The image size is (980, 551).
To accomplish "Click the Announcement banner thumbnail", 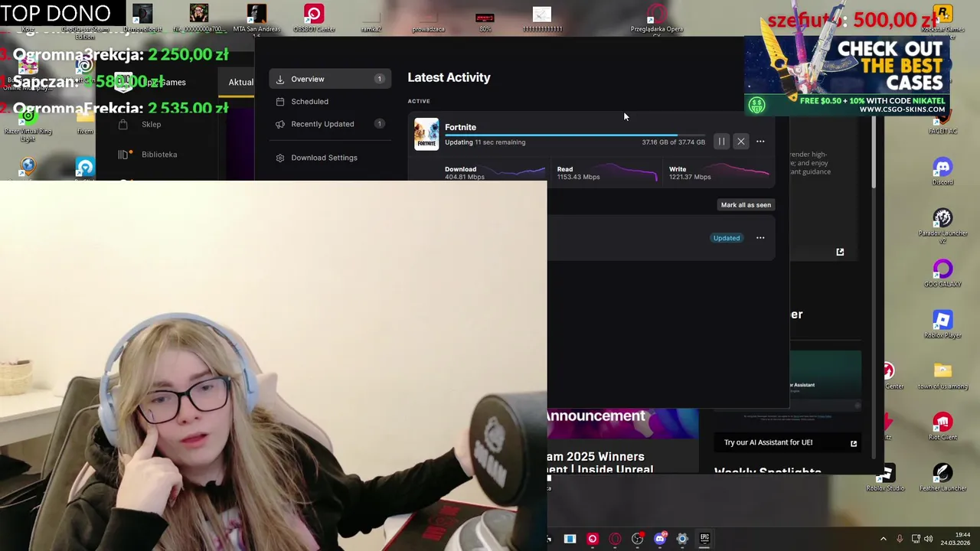I will 622,423.
